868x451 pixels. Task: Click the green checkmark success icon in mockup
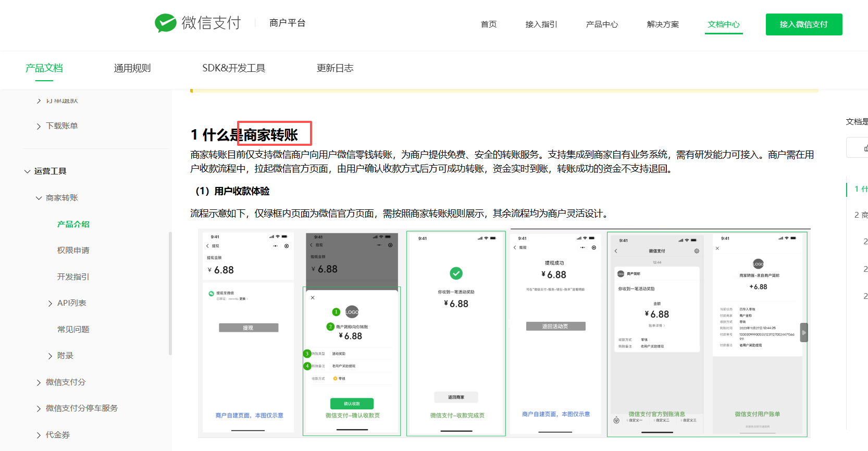coord(456,273)
